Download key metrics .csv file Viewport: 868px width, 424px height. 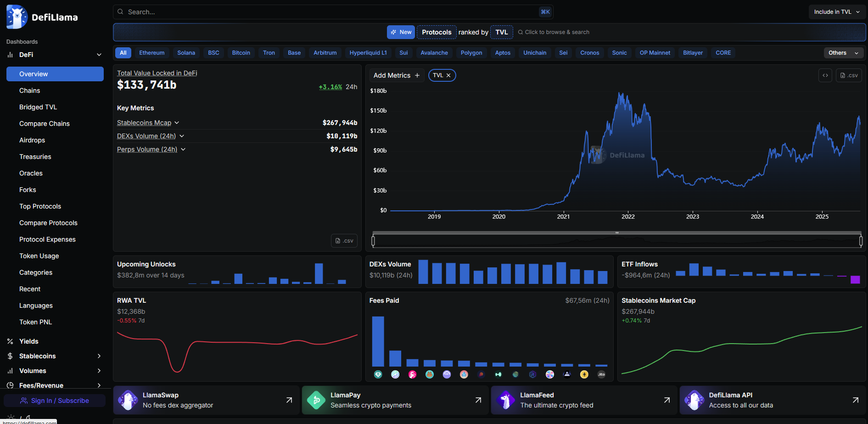pos(344,241)
